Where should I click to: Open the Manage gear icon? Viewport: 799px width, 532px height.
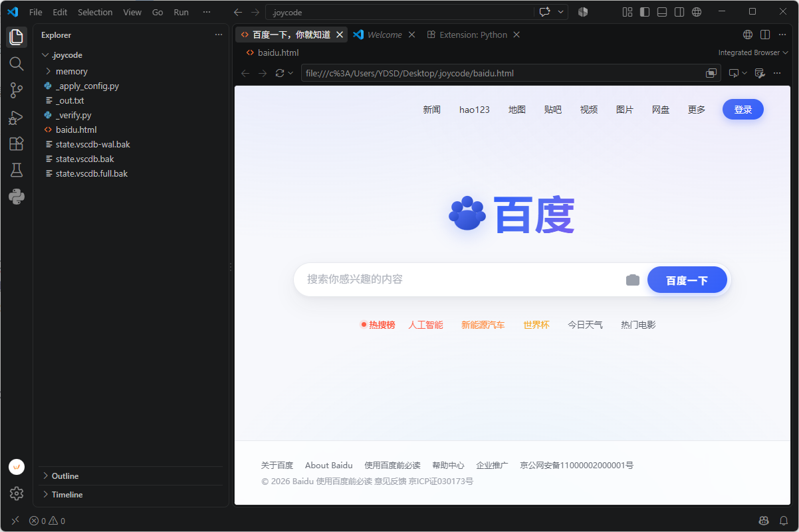(17, 493)
